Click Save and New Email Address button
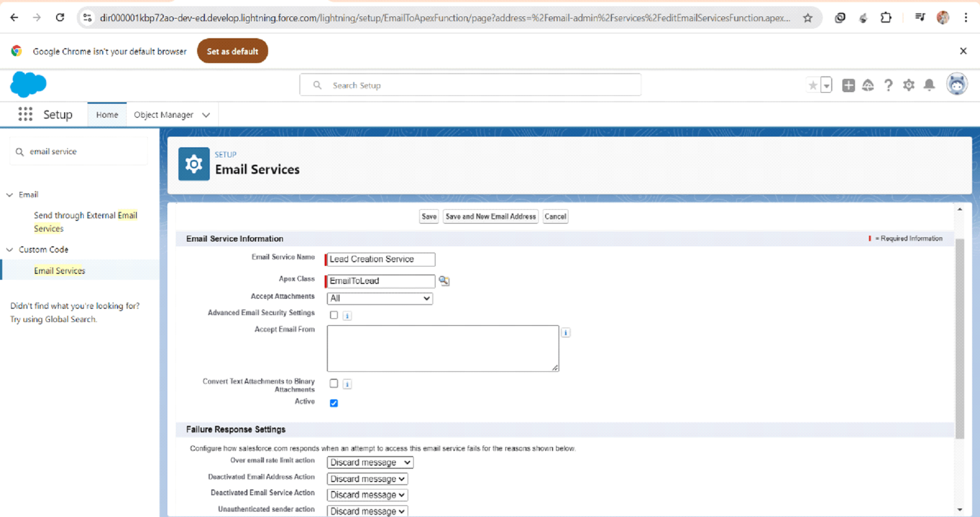The width and height of the screenshot is (980, 517). tap(491, 217)
